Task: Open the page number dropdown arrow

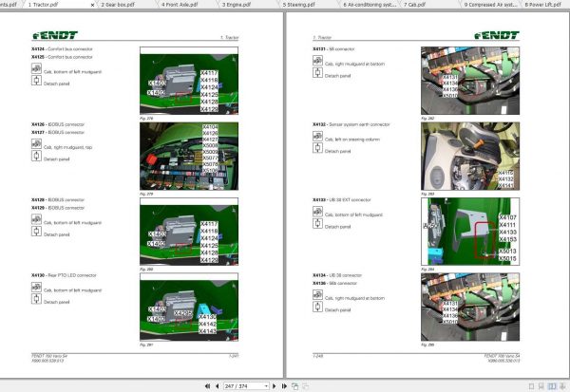Action: [266, 385]
